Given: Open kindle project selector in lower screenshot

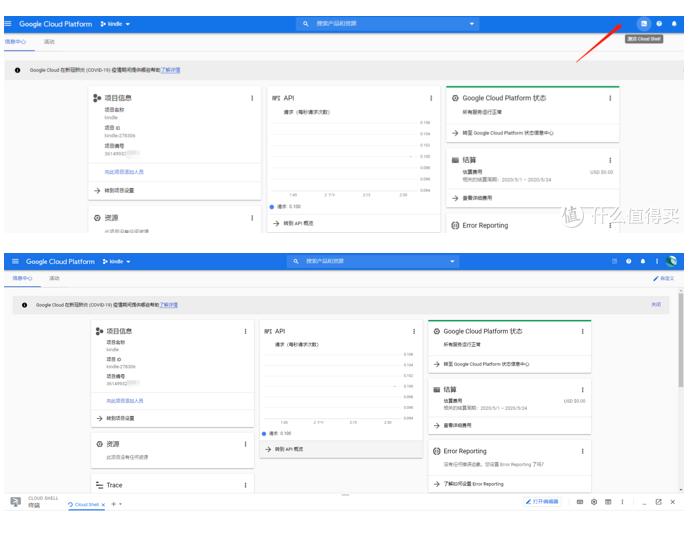Looking at the screenshot, I should (x=117, y=261).
